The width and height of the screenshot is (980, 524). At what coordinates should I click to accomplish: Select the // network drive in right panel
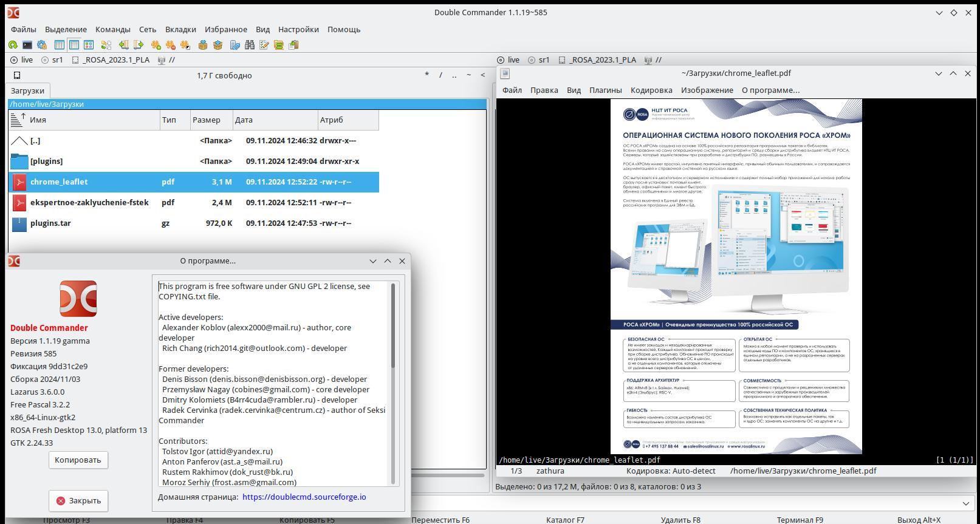click(x=653, y=60)
